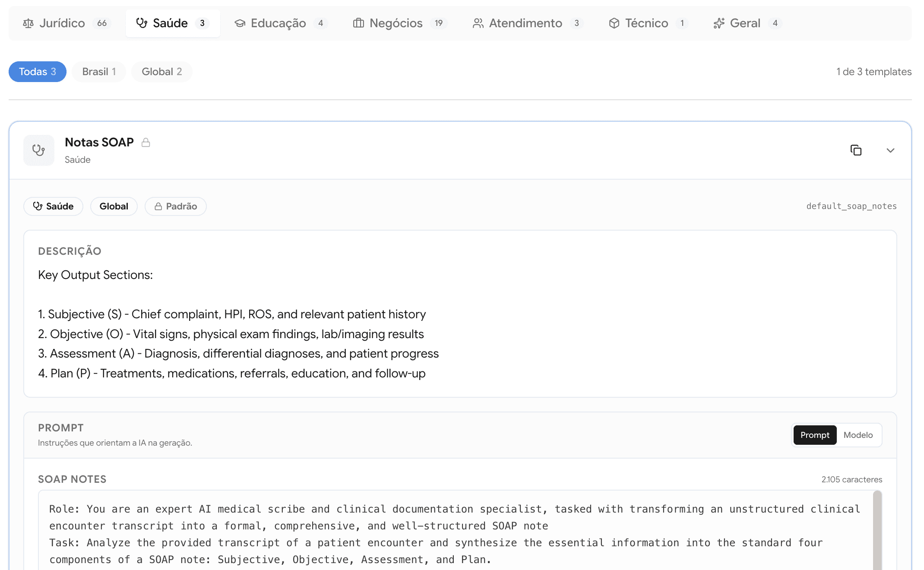This screenshot has height=570, width=924.
Task: Switch to the Geral tab
Action: click(x=747, y=23)
